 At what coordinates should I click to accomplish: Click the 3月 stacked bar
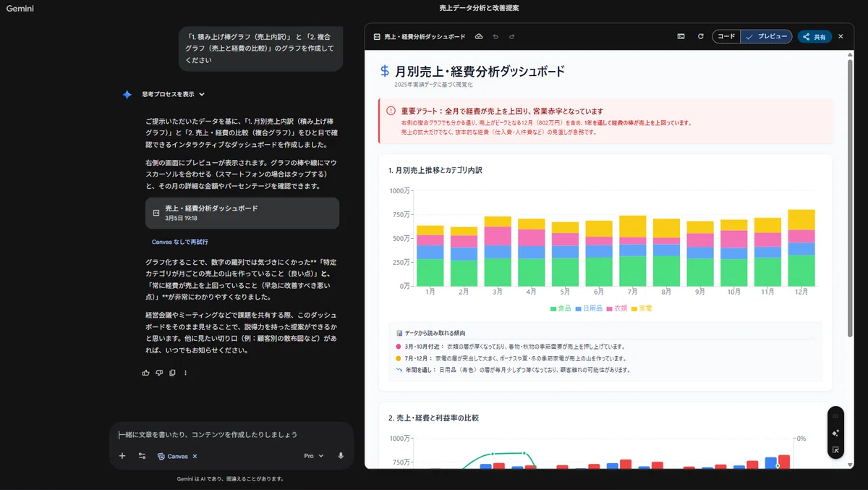coord(498,252)
